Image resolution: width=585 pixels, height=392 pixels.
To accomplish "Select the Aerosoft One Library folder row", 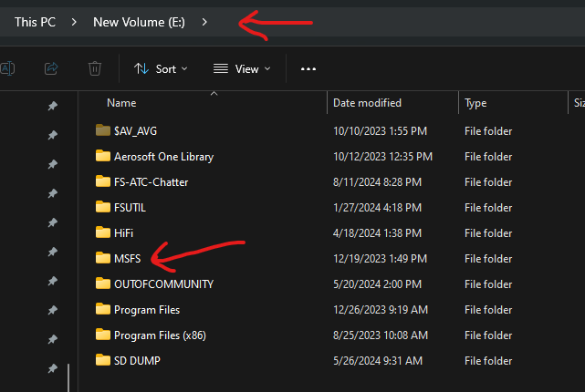I will [163, 156].
